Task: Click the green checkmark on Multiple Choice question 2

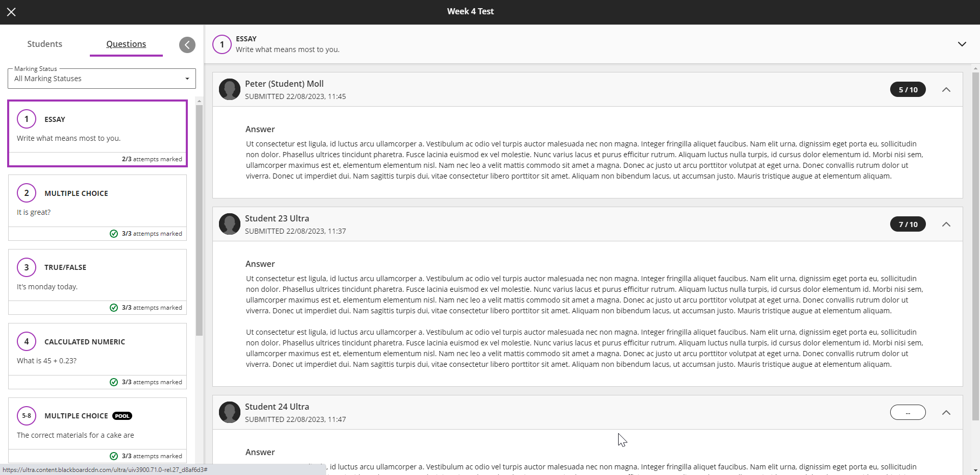Action: 114,234
